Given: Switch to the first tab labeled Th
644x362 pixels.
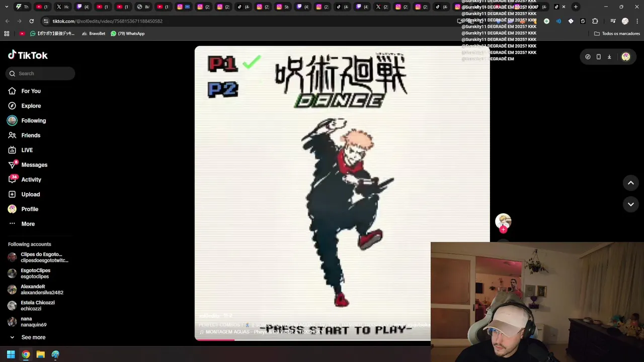Looking at the screenshot, I should tap(22, 7).
